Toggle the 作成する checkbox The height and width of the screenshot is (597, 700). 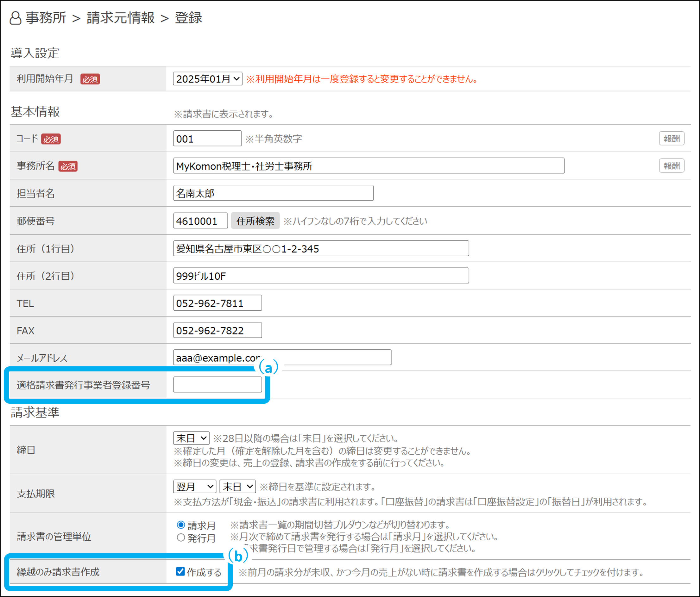(x=180, y=571)
